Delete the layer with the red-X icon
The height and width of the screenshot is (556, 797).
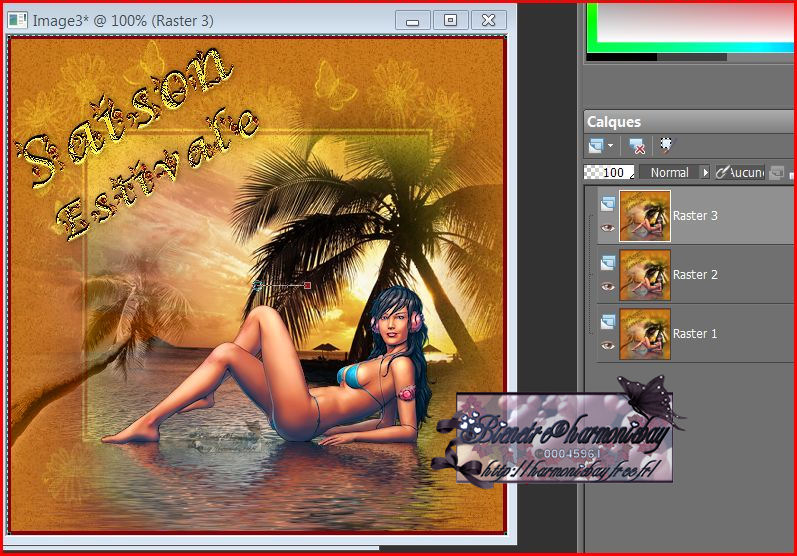[636, 146]
